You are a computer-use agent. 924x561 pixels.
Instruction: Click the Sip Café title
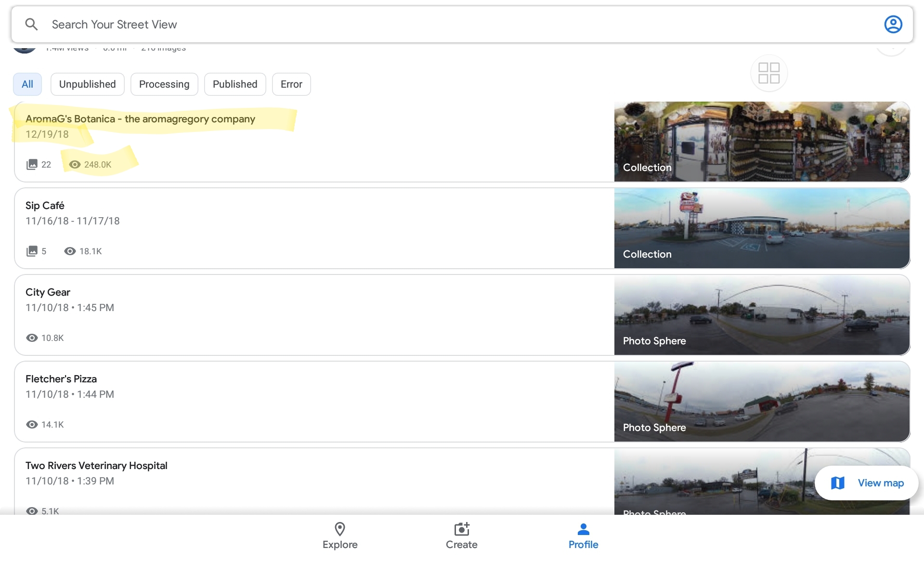pos(45,206)
